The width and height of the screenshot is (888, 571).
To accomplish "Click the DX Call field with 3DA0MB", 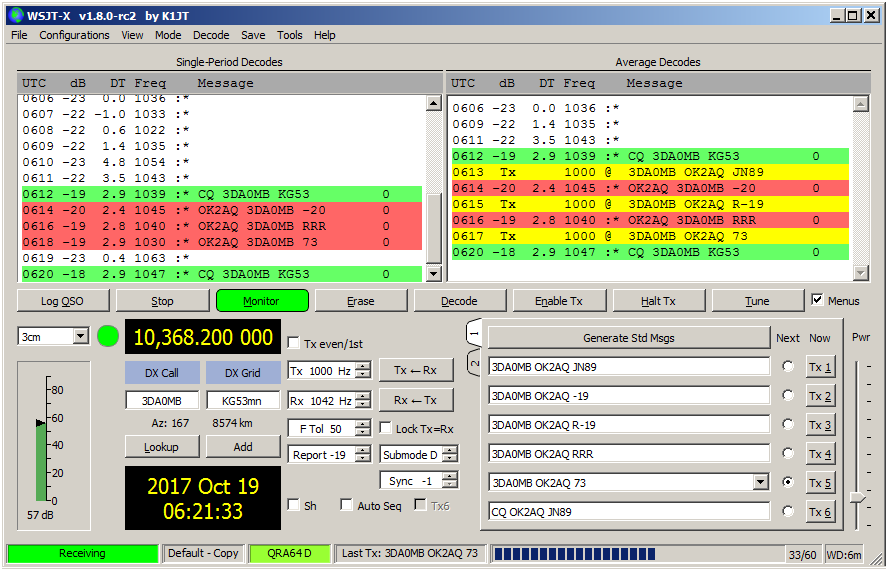I will pos(162,400).
